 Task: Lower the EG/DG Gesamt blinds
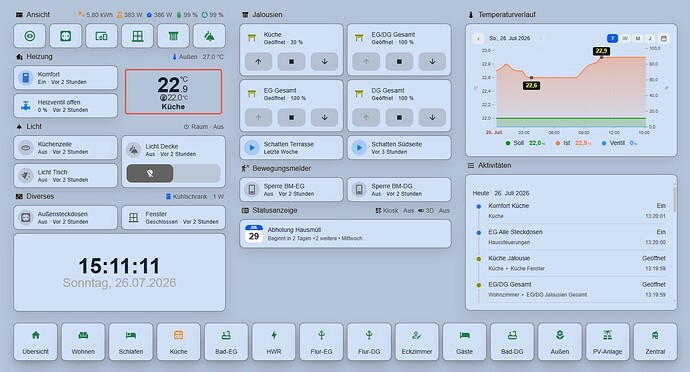(432, 62)
